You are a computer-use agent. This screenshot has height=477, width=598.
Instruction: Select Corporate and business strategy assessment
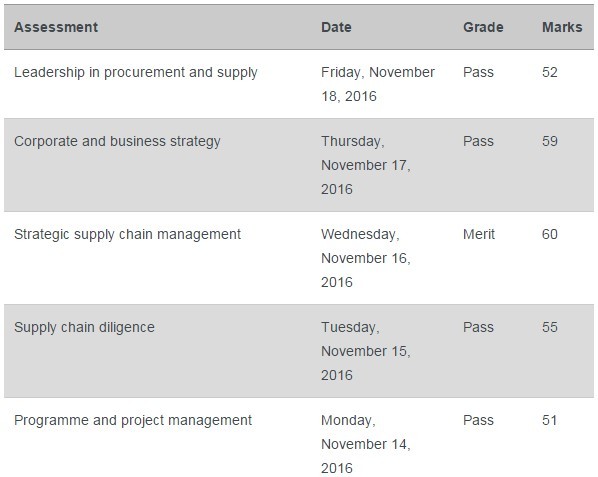pyautogui.click(x=117, y=141)
